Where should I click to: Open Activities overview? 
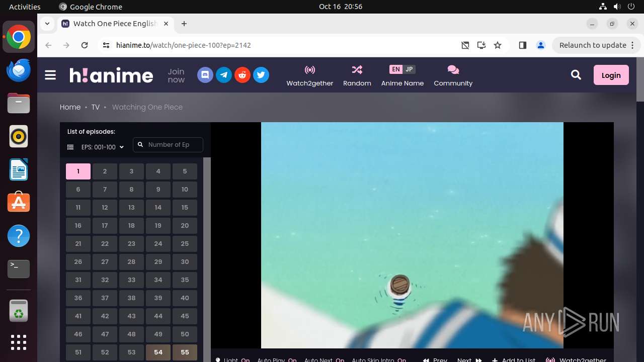click(x=25, y=7)
